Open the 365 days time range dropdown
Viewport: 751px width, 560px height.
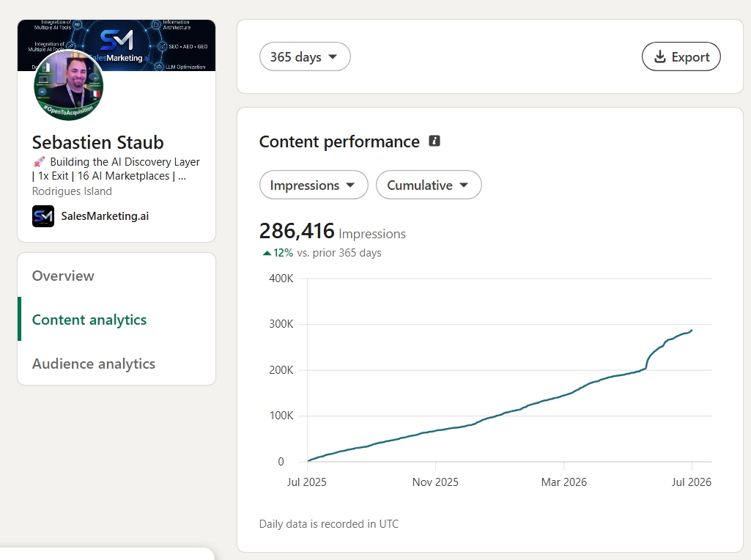tap(305, 56)
